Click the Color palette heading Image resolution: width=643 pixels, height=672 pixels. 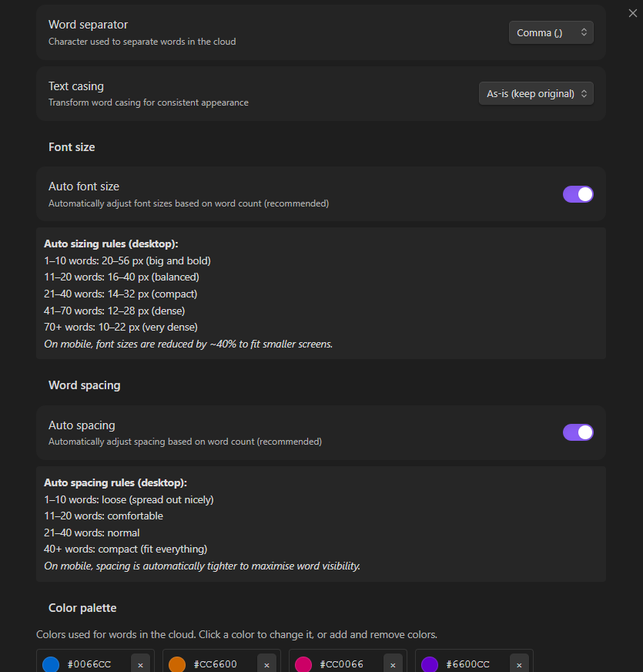click(x=82, y=607)
